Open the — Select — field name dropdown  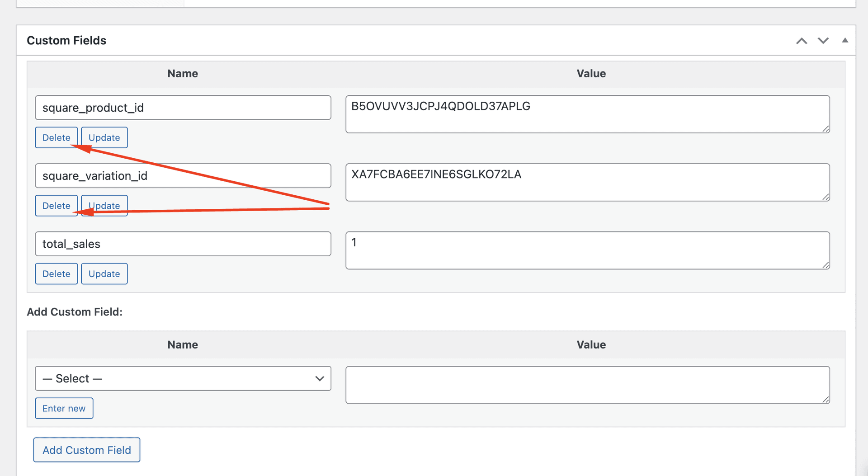point(183,378)
